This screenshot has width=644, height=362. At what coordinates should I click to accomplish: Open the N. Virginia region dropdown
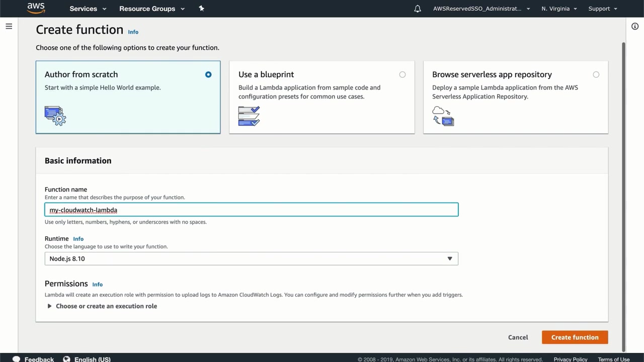point(559,9)
